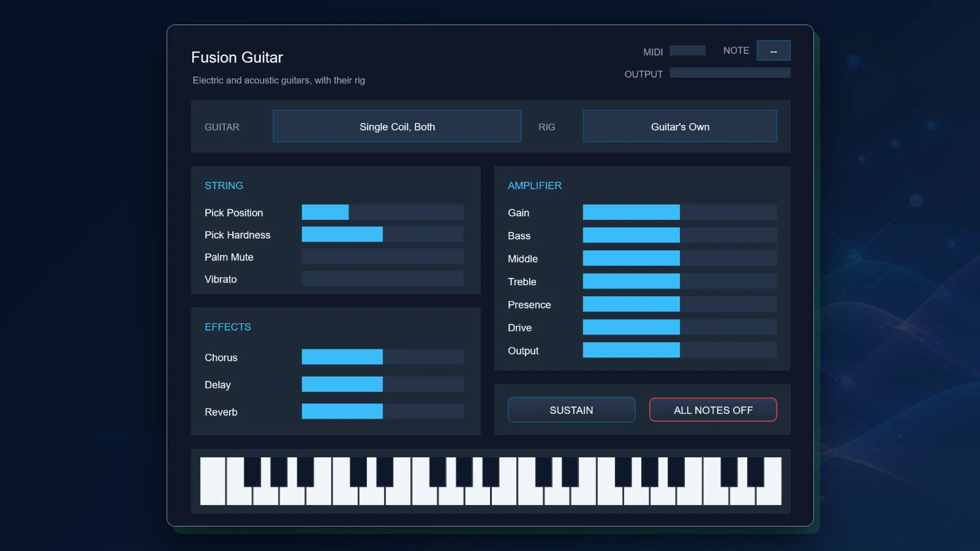Image resolution: width=980 pixels, height=551 pixels.
Task: Adjust the Chorus effect slider
Action: [383, 357]
